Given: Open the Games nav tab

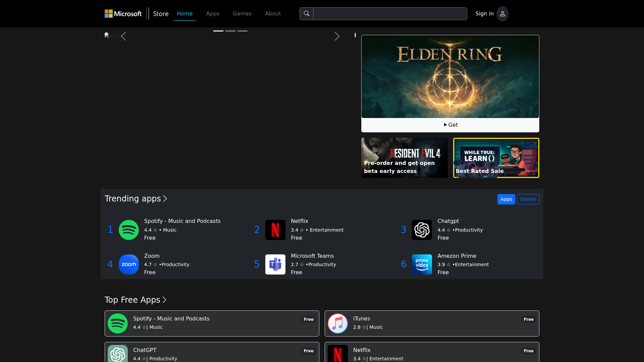Looking at the screenshot, I should coord(242,14).
